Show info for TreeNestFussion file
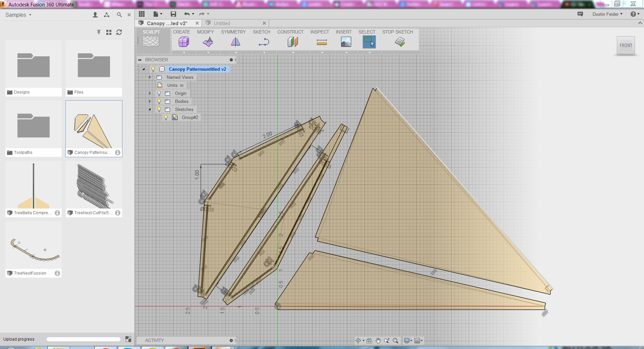The width and height of the screenshot is (644, 349). pos(57,273)
